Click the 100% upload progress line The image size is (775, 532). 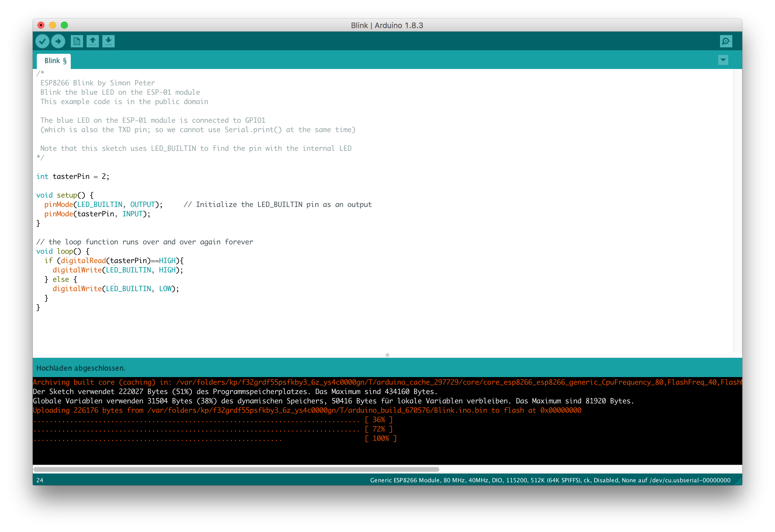click(x=380, y=438)
